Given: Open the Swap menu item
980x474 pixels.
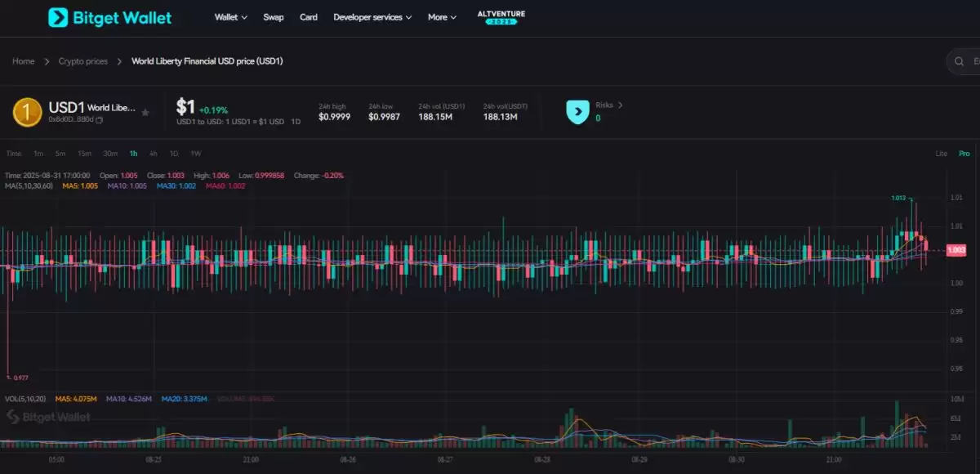Looking at the screenshot, I should pos(274,16).
